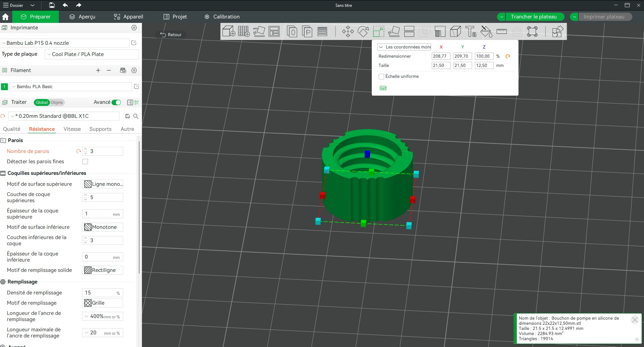
Task: Open the Dossier menu dropdown
Action: coord(32,5)
